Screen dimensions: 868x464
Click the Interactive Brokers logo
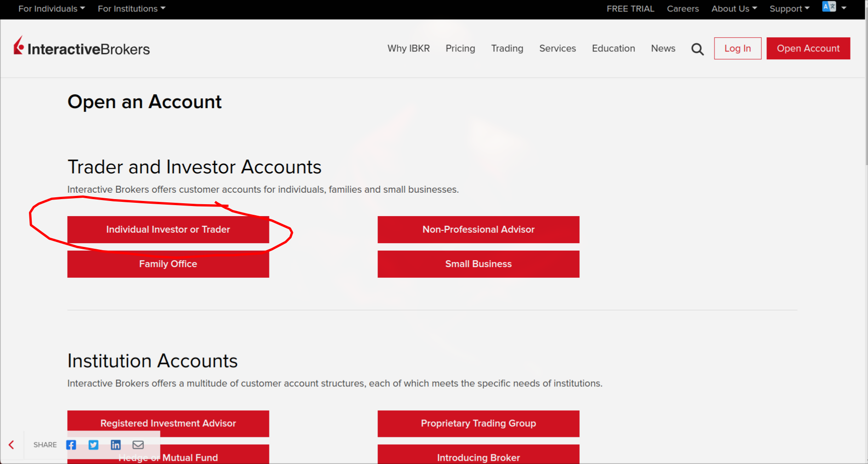pos(82,48)
